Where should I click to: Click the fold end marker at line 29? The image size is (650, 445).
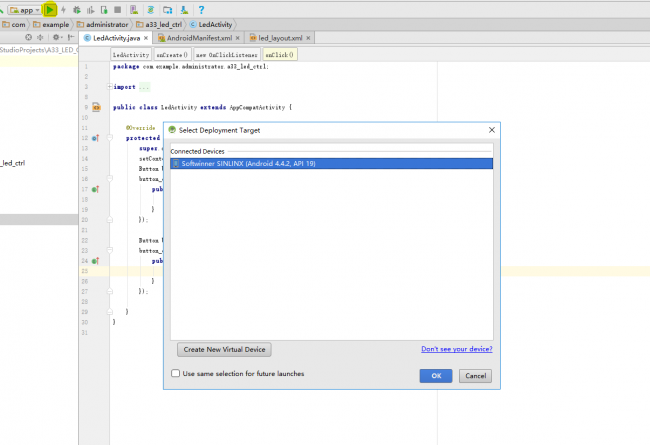coord(110,311)
